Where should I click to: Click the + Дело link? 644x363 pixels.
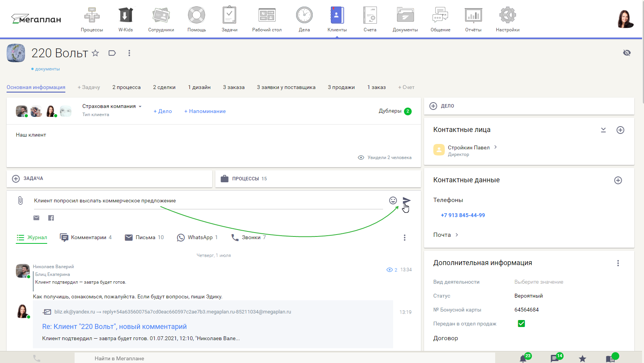(163, 111)
